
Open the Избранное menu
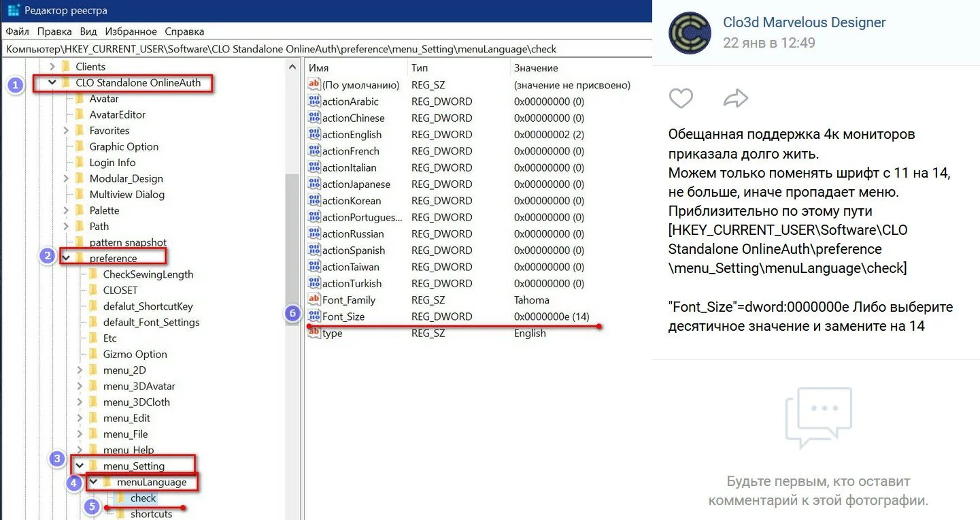click(131, 31)
